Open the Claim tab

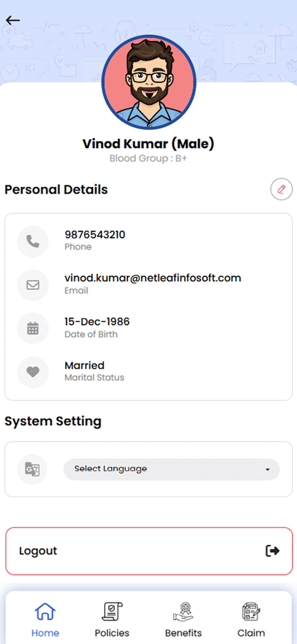[x=251, y=620]
